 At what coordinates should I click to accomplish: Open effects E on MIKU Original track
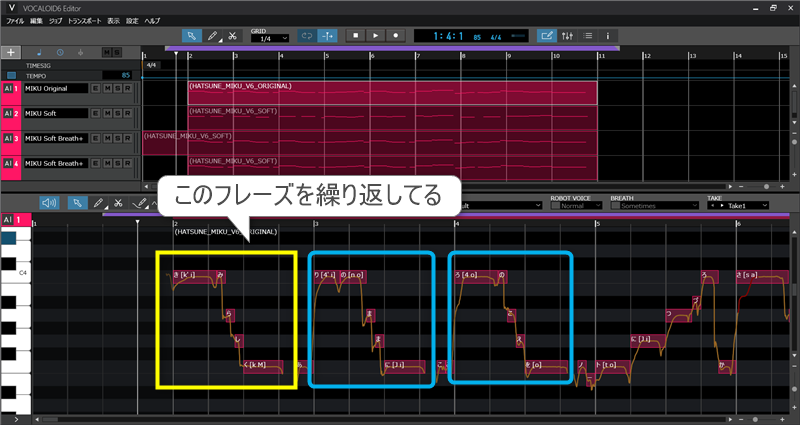(95, 88)
